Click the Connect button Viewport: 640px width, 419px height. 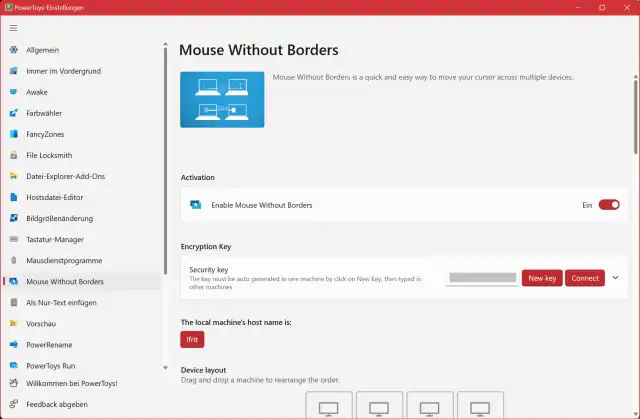click(585, 278)
